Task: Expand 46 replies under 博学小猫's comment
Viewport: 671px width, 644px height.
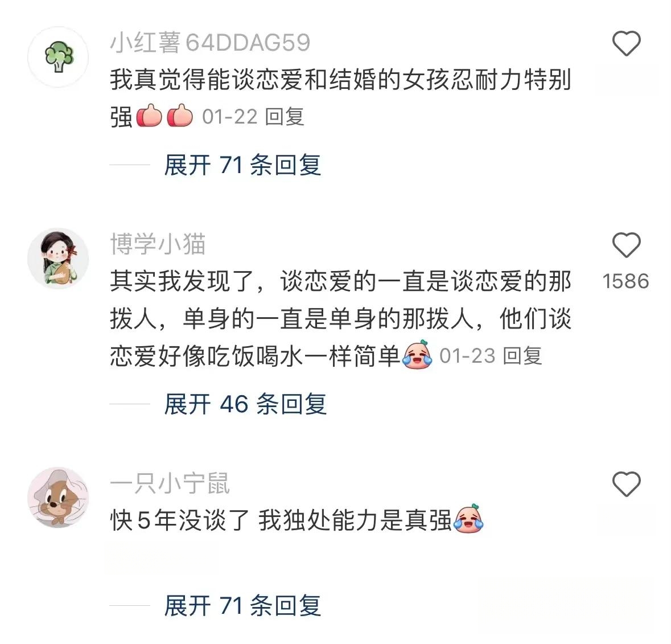Action: point(246,404)
